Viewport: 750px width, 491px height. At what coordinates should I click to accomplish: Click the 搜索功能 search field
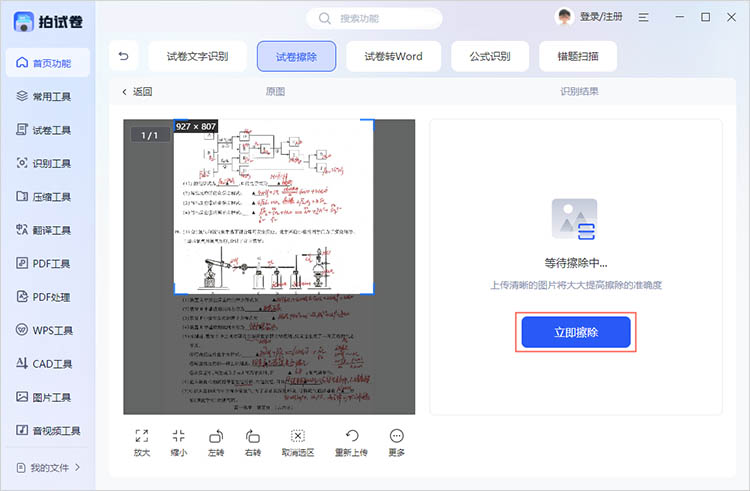(x=374, y=18)
